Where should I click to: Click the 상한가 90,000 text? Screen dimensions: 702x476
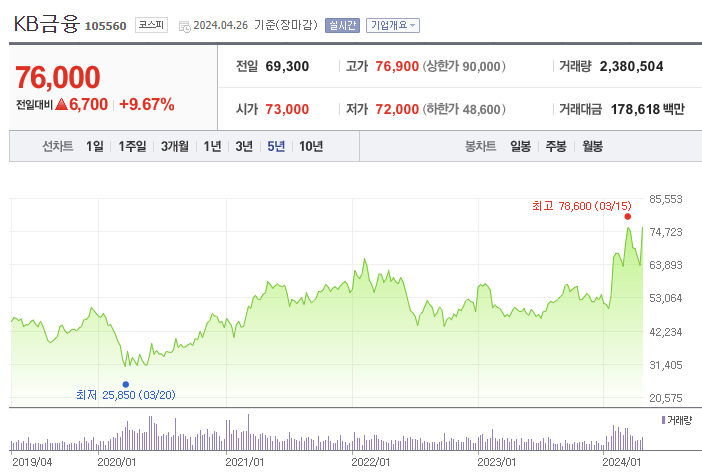point(464,66)
